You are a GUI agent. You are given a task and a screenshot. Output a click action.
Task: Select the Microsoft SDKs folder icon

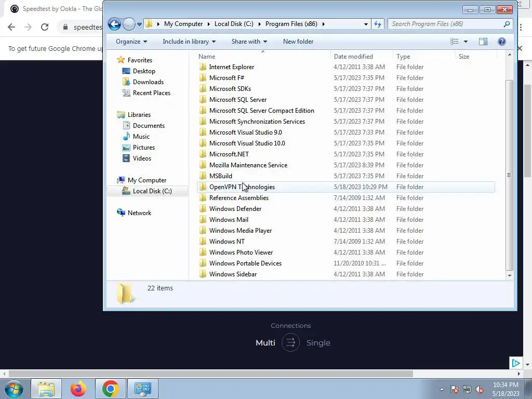(x=203, y=88)
